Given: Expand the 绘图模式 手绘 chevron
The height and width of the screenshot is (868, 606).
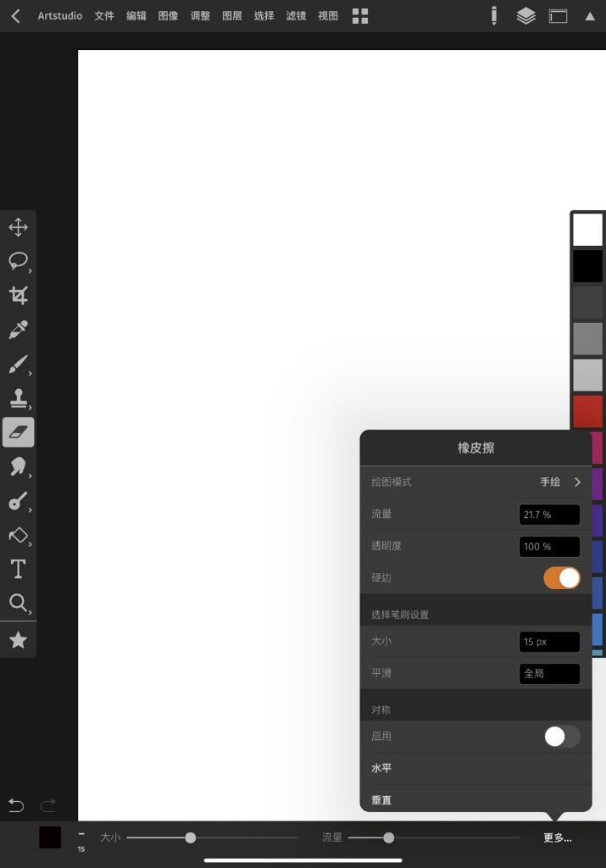Looking at the screenshot, I should pos(577,482).
